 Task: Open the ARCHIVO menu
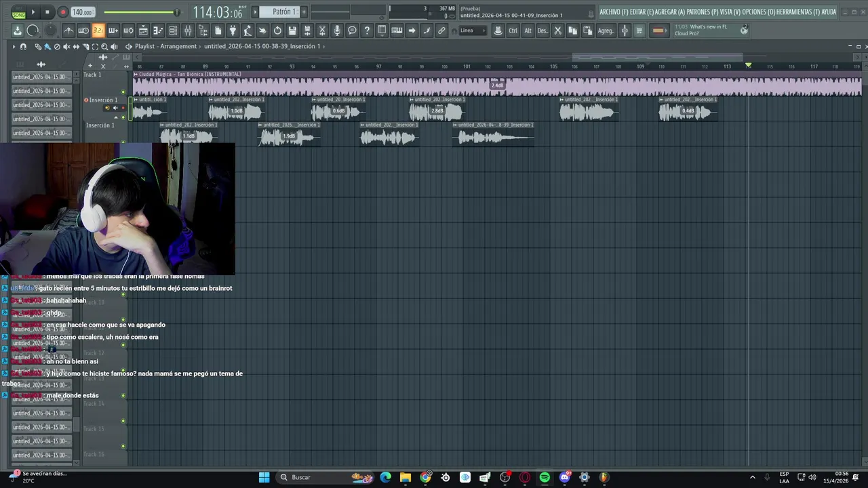click(x=614, y=12)
